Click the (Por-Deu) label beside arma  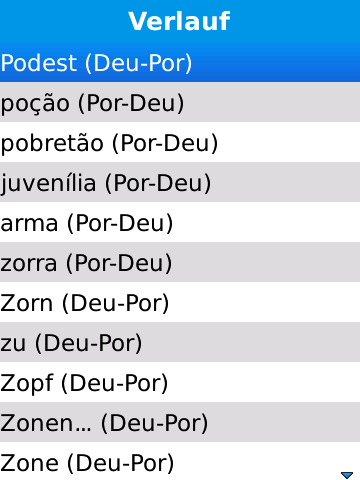(x=120, y=223)
